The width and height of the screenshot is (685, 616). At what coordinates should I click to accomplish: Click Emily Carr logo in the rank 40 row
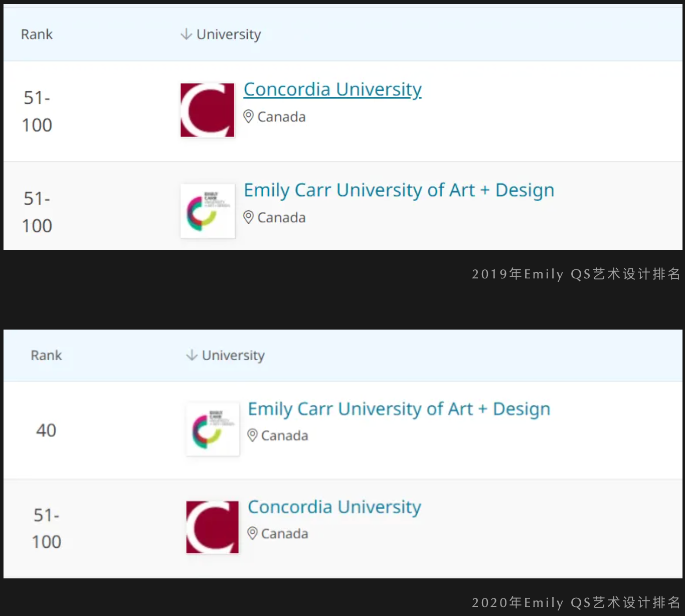pos(213,429)
